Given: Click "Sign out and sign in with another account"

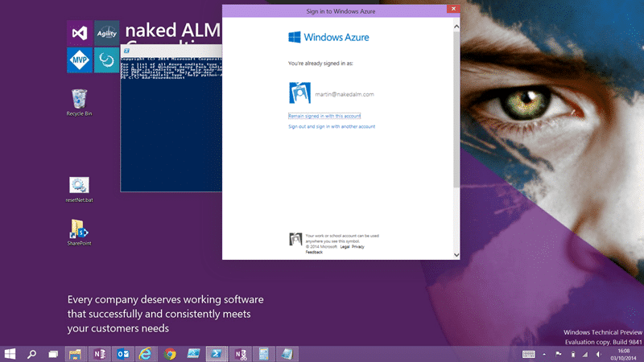Looking at the screenshot, I should point(332,127).
